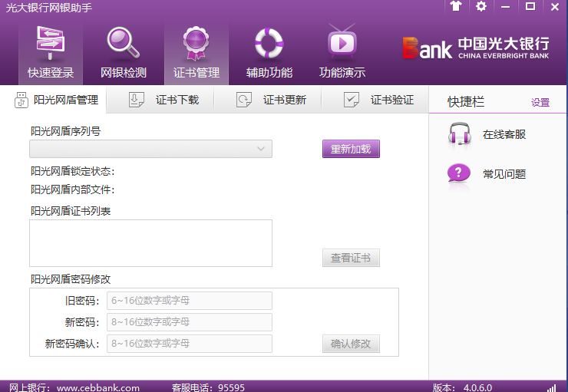Switch to the 阳光网盾管理 tab

coord(53,100)
